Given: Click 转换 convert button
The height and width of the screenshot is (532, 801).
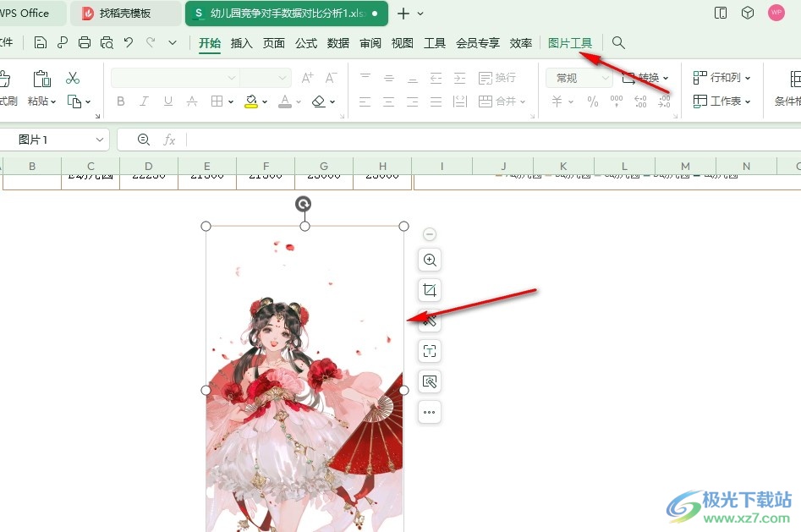Looking at the screenshot, I should coord(645,78).
